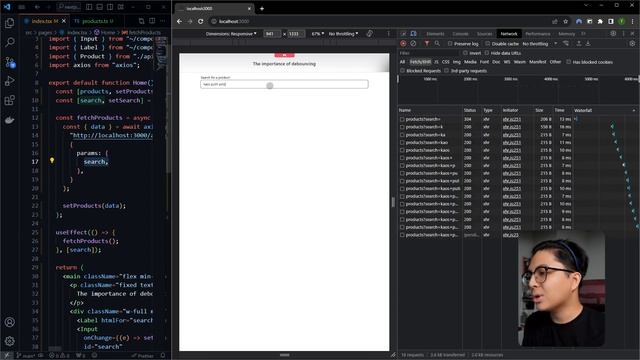
Task: Open initiator link for products?search=k row
Action: [511, 127]
